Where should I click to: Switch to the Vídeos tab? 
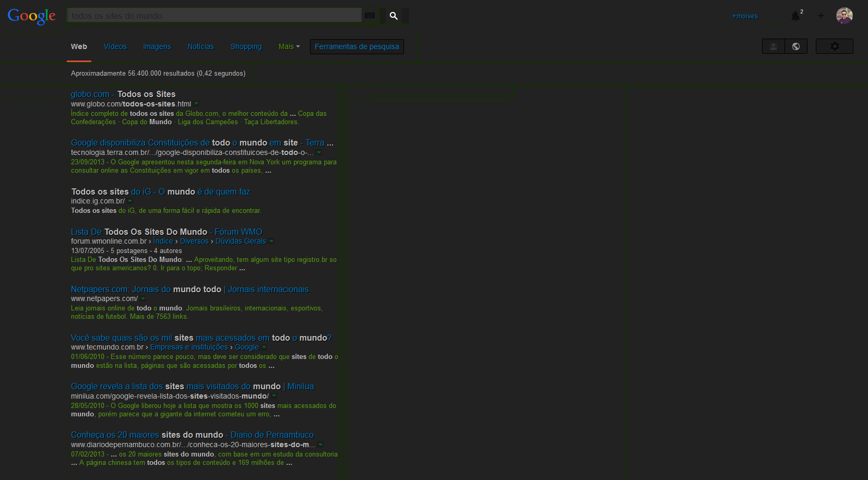coord(115,46)
